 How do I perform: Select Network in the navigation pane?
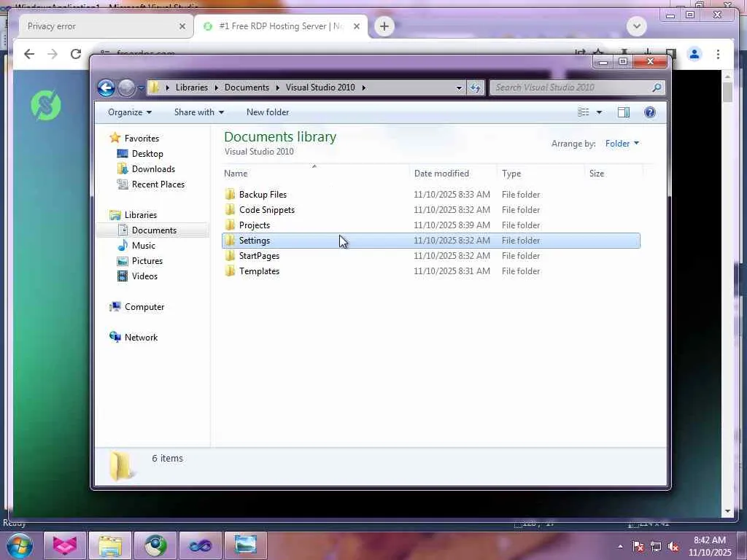point(141,337)
